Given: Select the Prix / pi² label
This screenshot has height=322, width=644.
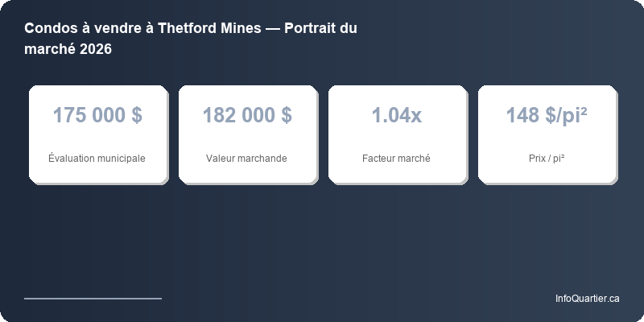Looking at the screenshot, I should [547, 159].
